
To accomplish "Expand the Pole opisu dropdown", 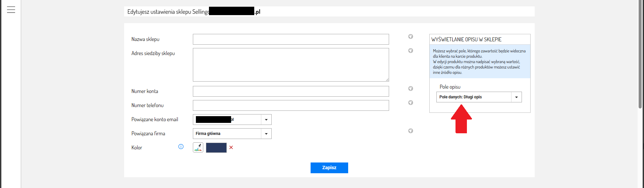I will click(x=517, y=97).
